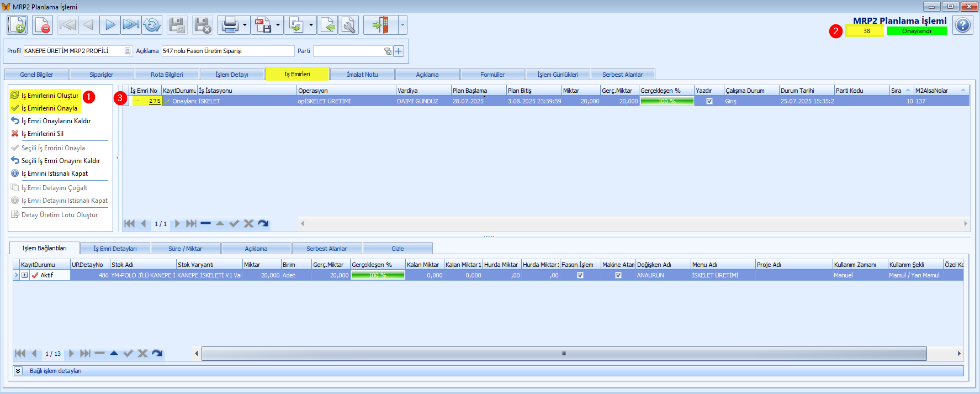Screen dimensions: 980x394
Task: Toggle the Yazdır checkbox in work order row
Action: coord(709,101)
